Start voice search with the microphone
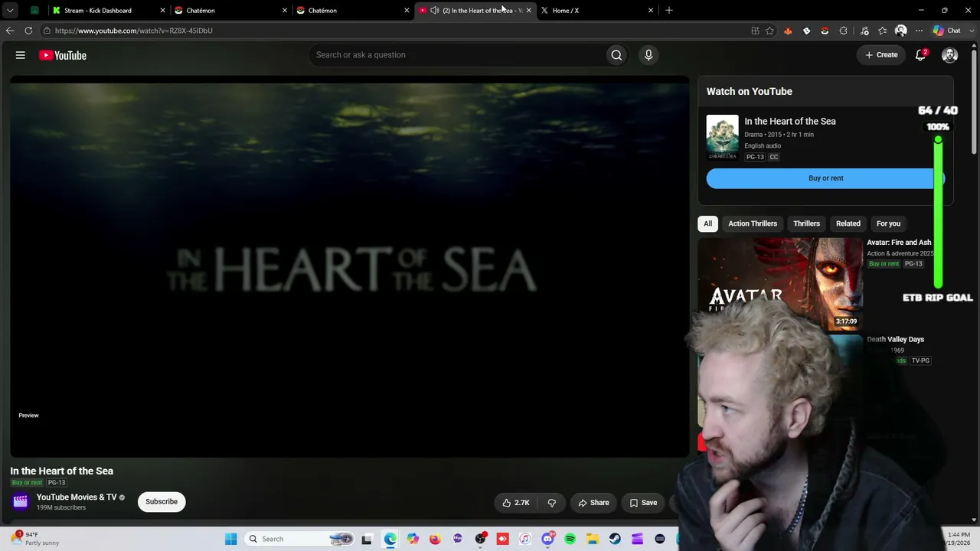Screen dimensions: 980x551 (648, 55)
